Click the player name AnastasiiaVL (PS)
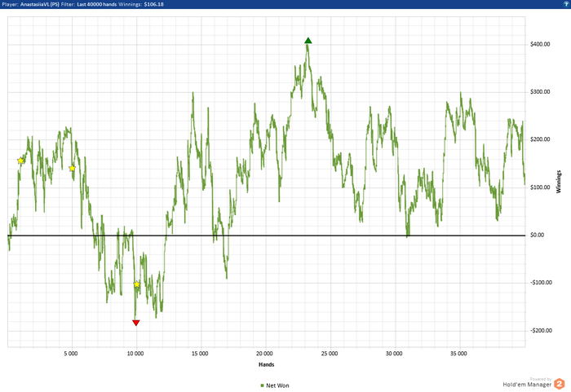Screen dimensions: 571x392 click(40, 4)
